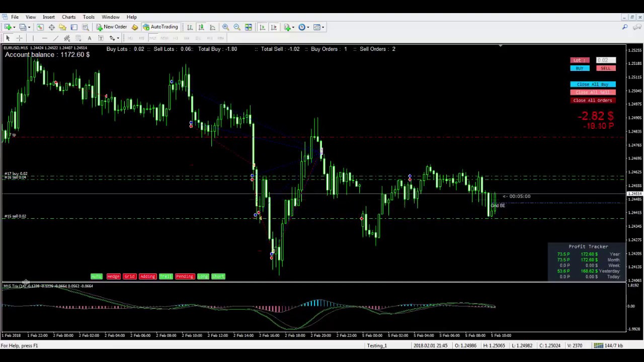Toggle the green Long mode button

pos(203,277)
